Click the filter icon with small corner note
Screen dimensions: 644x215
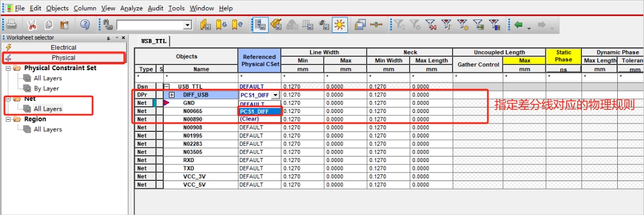[x=447, y=25]
